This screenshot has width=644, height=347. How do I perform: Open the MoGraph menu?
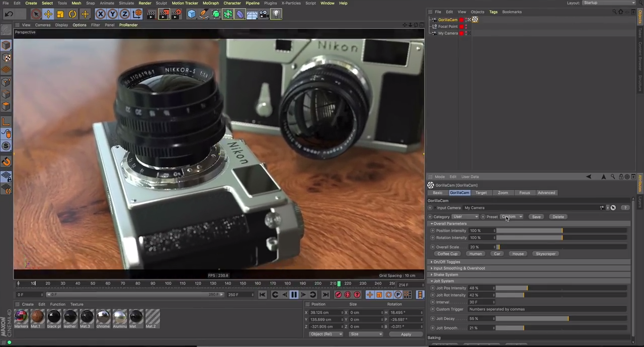[210, 3]
